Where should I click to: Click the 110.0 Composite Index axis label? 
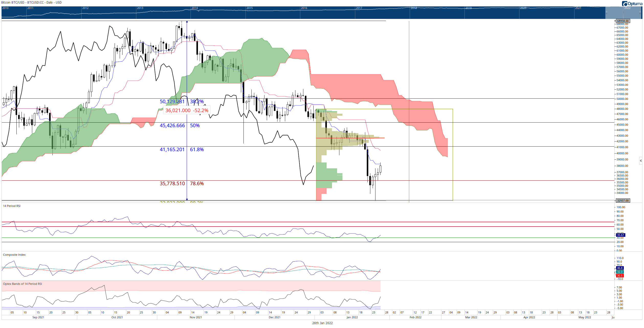[620, 258]
